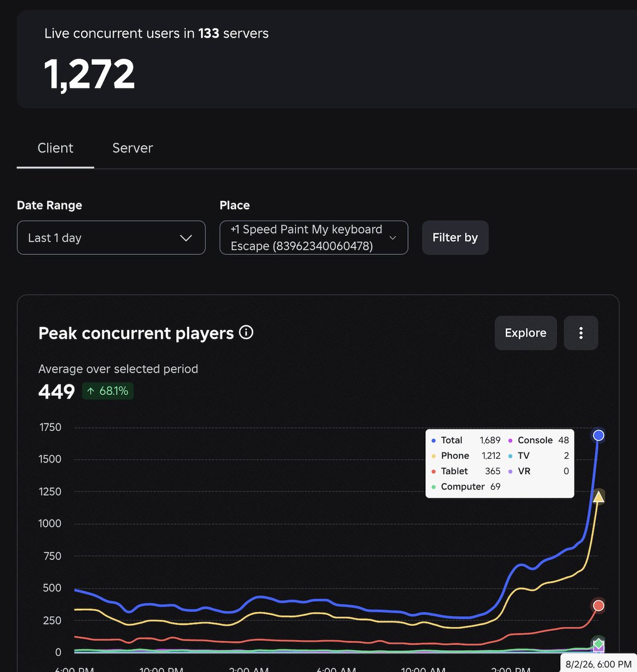This screenshot has height=672, width=637.
Task: Click the Filter by button
Action: coord(455,237)
